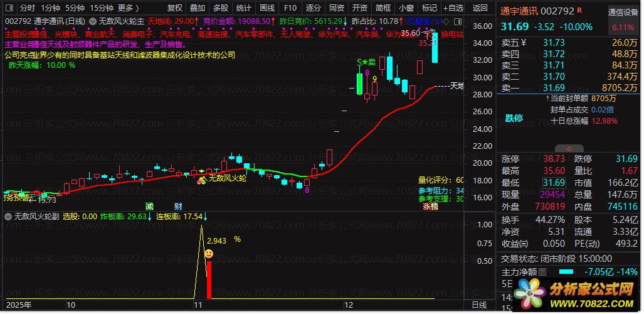Click the 12 month marker on timeline
Screen dimensions: 644x314
pyautogui.click(x=349, y=305)
